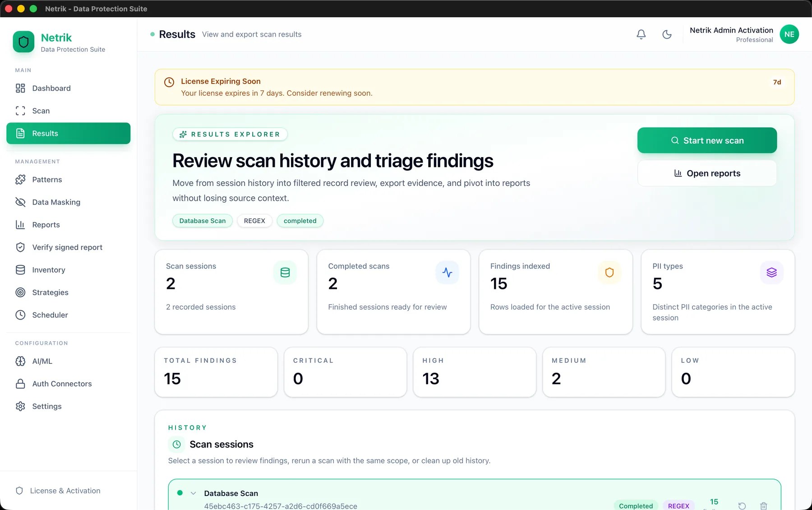Filter by Low findings card
812x510 pixels.
[x=733, y=372]
